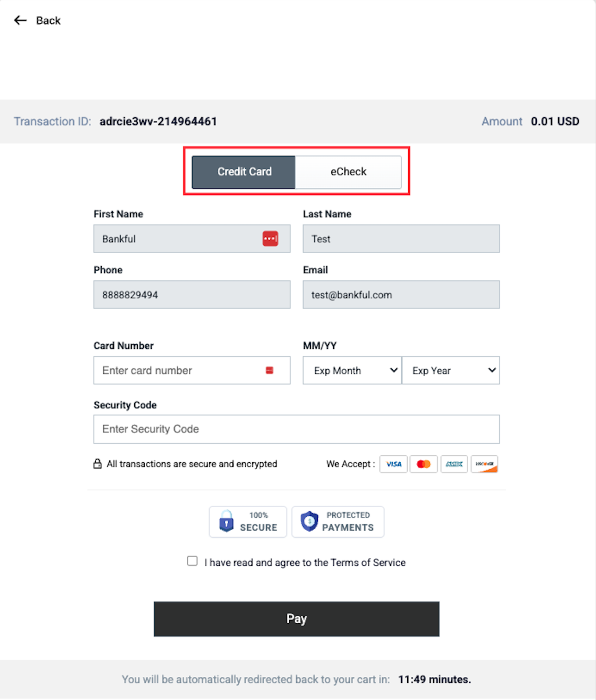596x700 pixels.
Task: Focus the Security Code input field
Action: (x=297, y=429)
